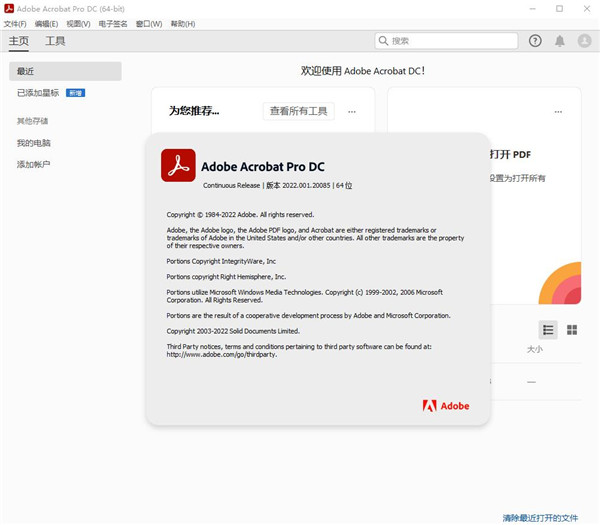Select 我的电脑 in the sidebar

pos(34,143)
